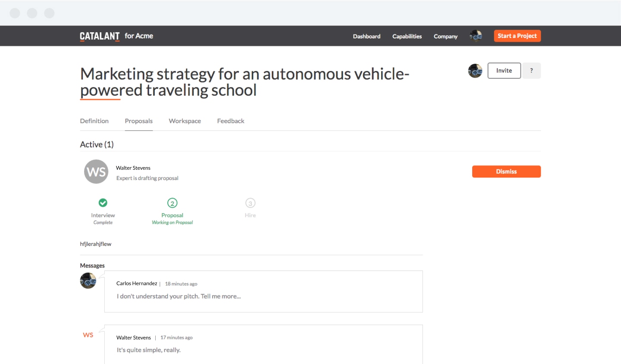Select the Proposal step 2 circle
This screenshot has height=364, width=621.
pyautogui.click(x=172, y=203)
